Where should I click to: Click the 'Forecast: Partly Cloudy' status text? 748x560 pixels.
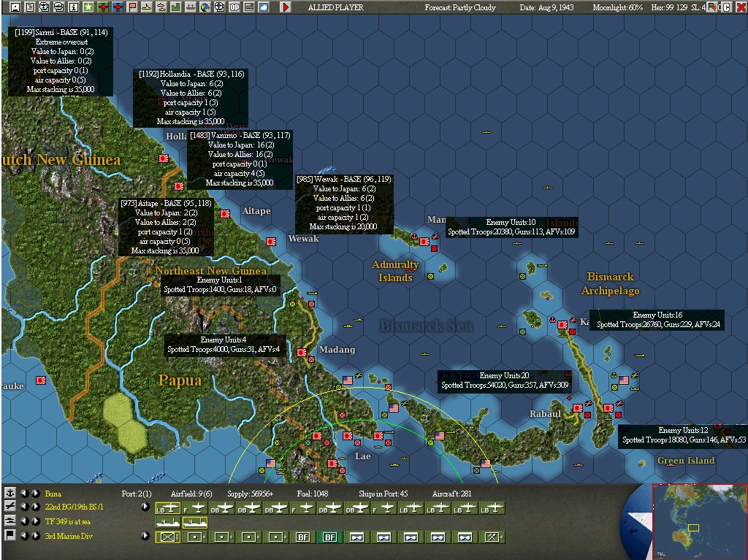(460, 7)
